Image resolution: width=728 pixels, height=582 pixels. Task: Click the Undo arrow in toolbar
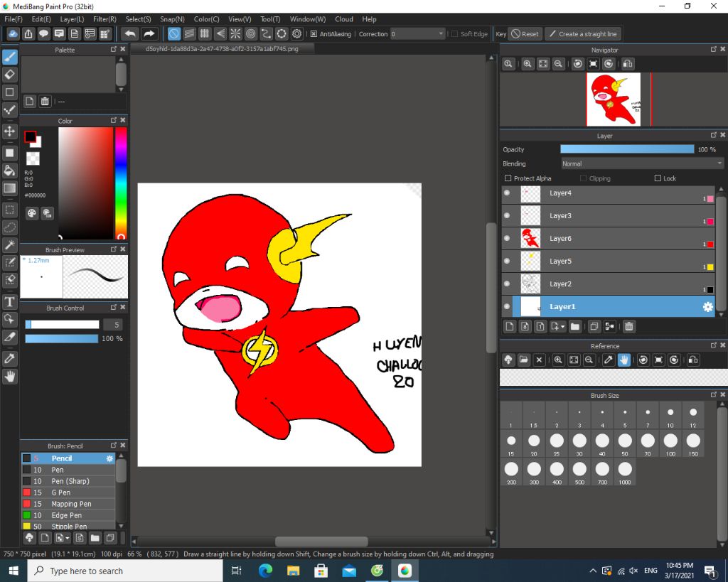(131, 34)
